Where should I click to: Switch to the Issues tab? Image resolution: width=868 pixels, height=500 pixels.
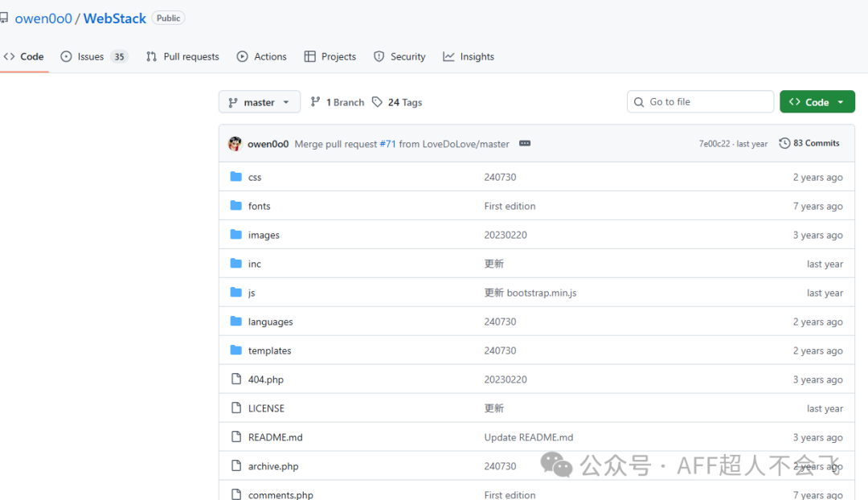pyautogui.click(x=94, y=56)
